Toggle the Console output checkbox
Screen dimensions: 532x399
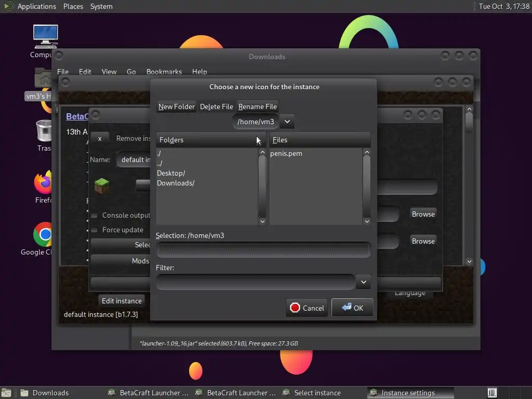(x=95, y=215)
